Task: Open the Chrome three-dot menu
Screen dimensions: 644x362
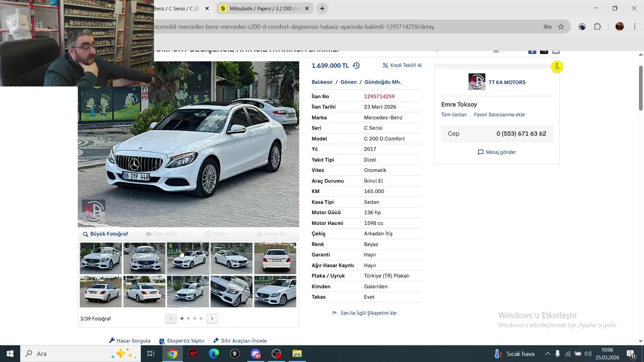Action: 635,27
